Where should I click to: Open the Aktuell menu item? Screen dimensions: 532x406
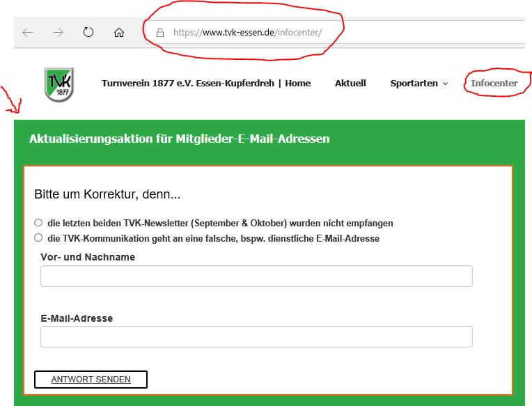tap(350, 84)
